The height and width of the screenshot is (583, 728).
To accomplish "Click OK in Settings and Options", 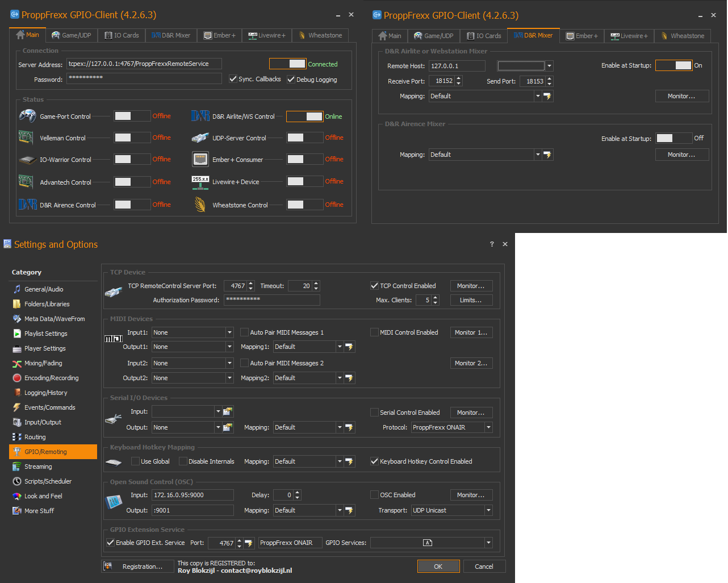I will (438, 567).
